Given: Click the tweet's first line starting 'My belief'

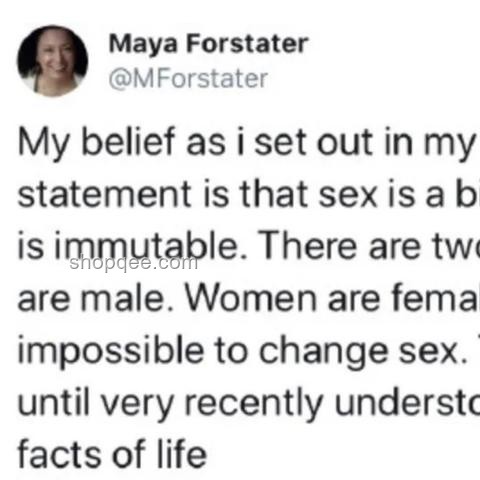Looking at the screenshot, I should [x=246, y=144].
